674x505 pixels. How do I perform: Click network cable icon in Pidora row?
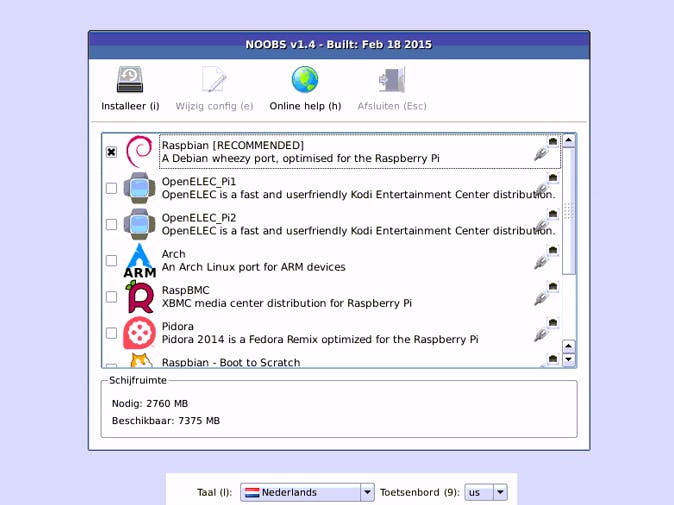[541, 334]
